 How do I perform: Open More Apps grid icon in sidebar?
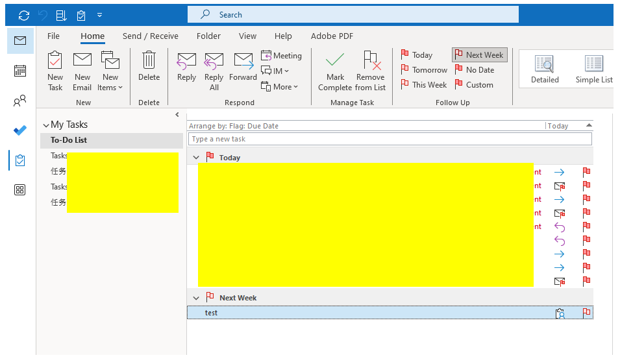[19, 190]
